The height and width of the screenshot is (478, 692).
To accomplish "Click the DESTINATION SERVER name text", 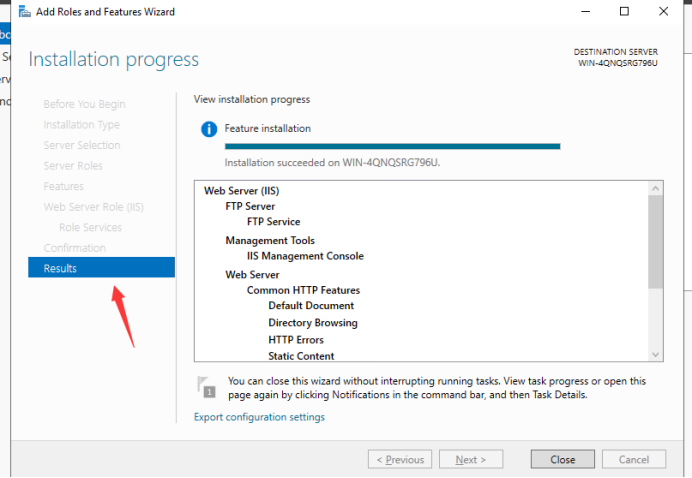I will click(618, 63).
